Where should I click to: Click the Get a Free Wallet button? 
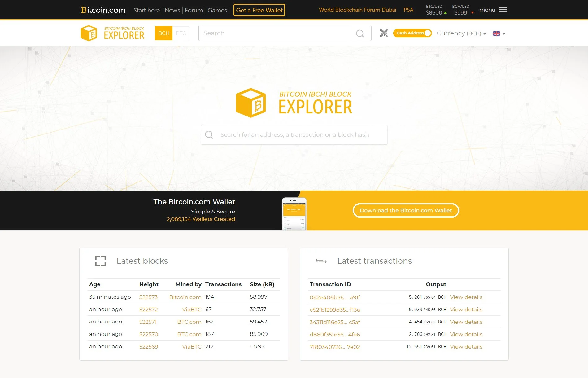(x=259, y=10)
